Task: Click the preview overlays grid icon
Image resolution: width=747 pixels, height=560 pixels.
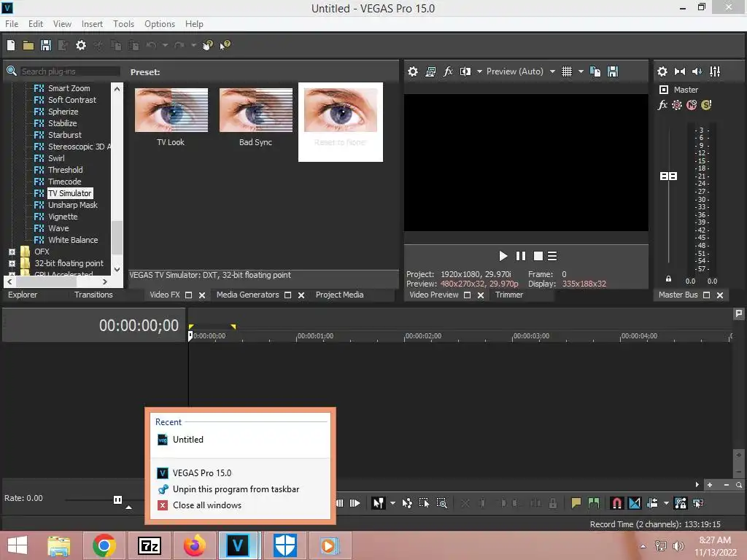Action: tap(566, 71)
